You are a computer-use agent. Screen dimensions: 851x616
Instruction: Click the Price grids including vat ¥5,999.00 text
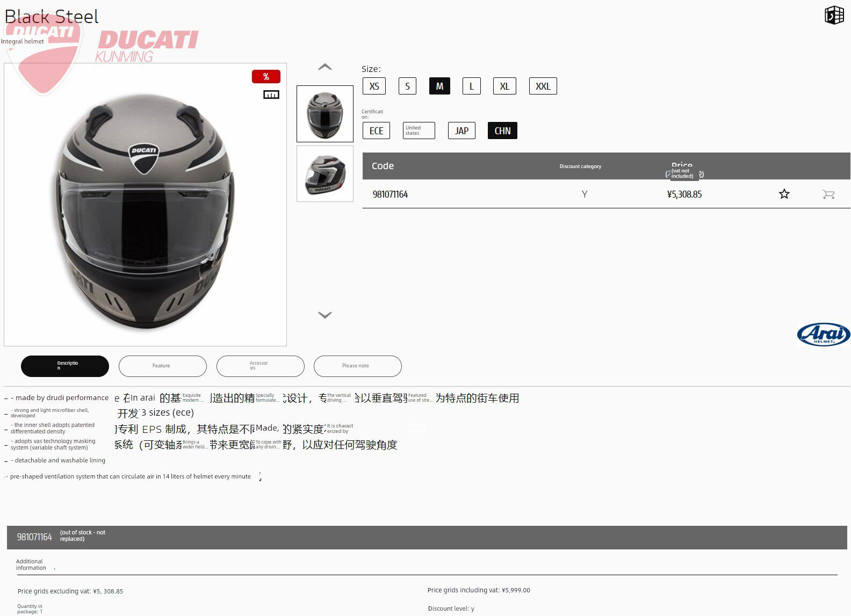[479, 590]
